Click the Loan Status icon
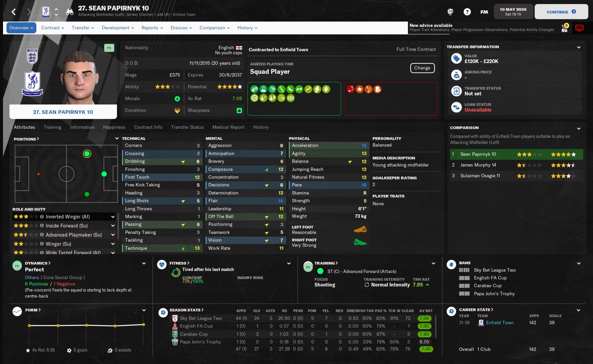 pyautogui.click(x=456, y=107)
